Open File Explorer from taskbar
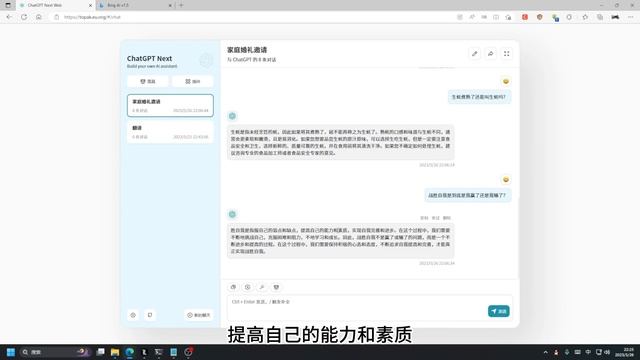This screenshot has width=640, height=360. click(x=115, y=352)
